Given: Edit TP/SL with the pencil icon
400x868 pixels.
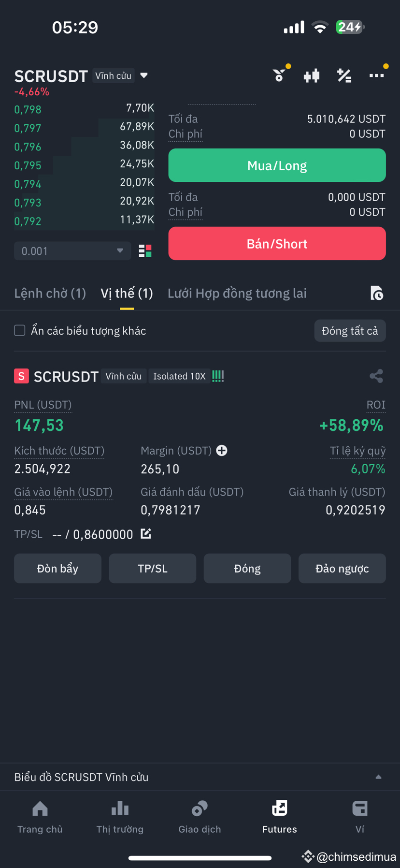Looking at the screenshot, I should point(145,534).
